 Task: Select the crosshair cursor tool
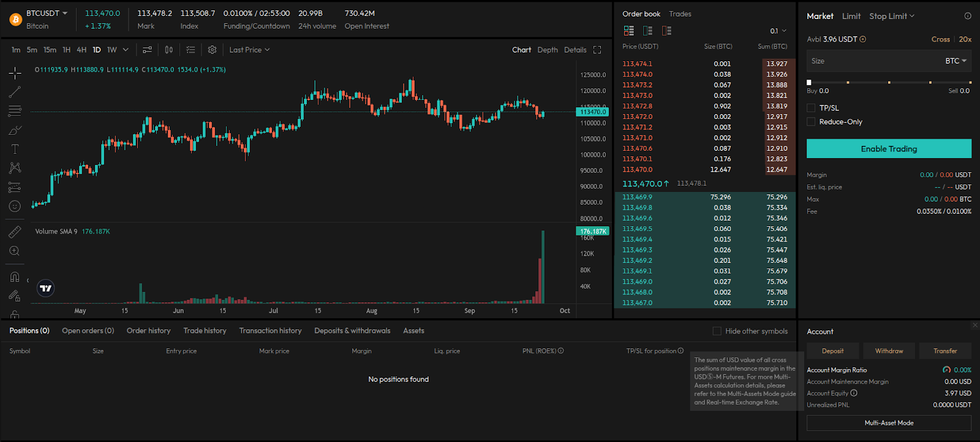(15, 73)
